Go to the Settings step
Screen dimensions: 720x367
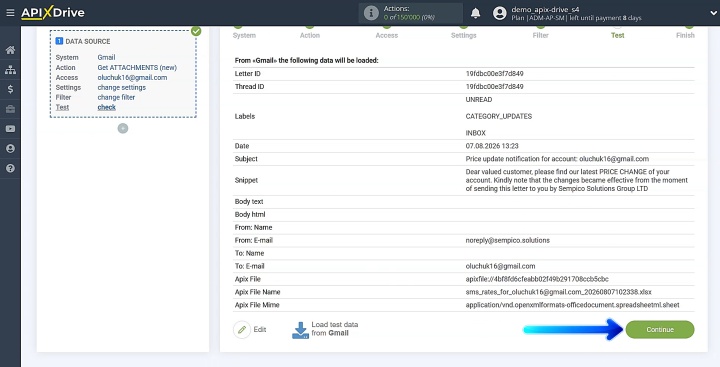point(463,35)
